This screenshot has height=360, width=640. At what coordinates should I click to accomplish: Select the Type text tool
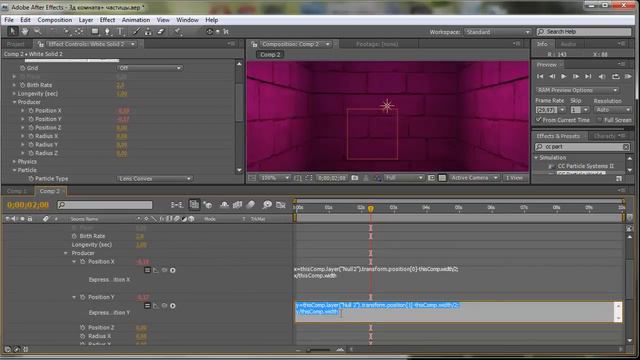tap(120, 31)
